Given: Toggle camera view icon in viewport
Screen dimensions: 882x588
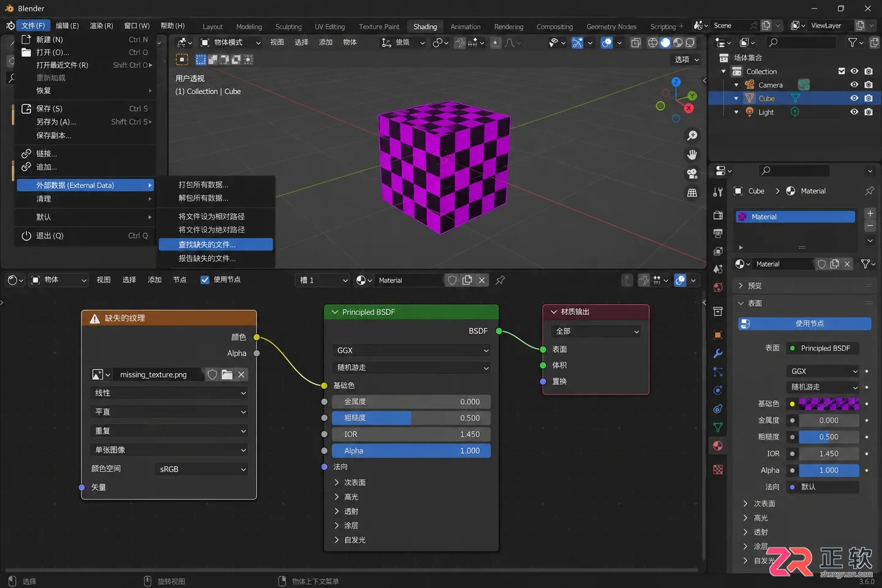Looking at the screenshot, I should click(692, 174).
